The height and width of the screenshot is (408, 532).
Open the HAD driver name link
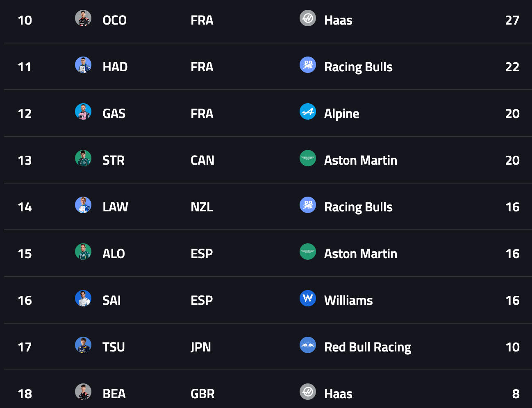[x=115, y=67]
